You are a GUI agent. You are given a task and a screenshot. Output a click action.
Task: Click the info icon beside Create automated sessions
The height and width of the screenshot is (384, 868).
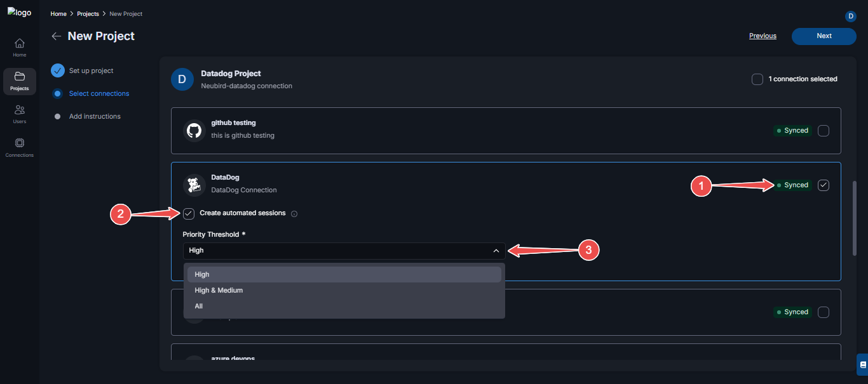point(294,213)
